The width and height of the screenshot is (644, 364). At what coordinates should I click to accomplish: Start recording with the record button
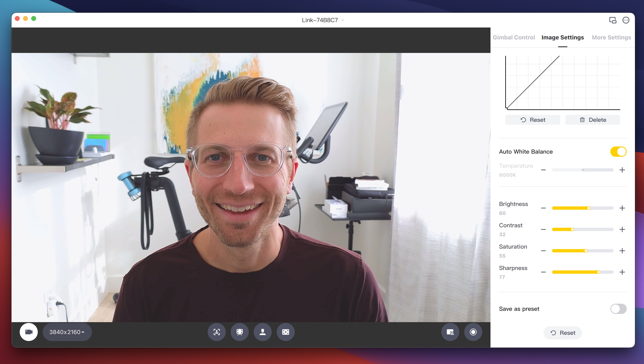click(x=473, y=332)
